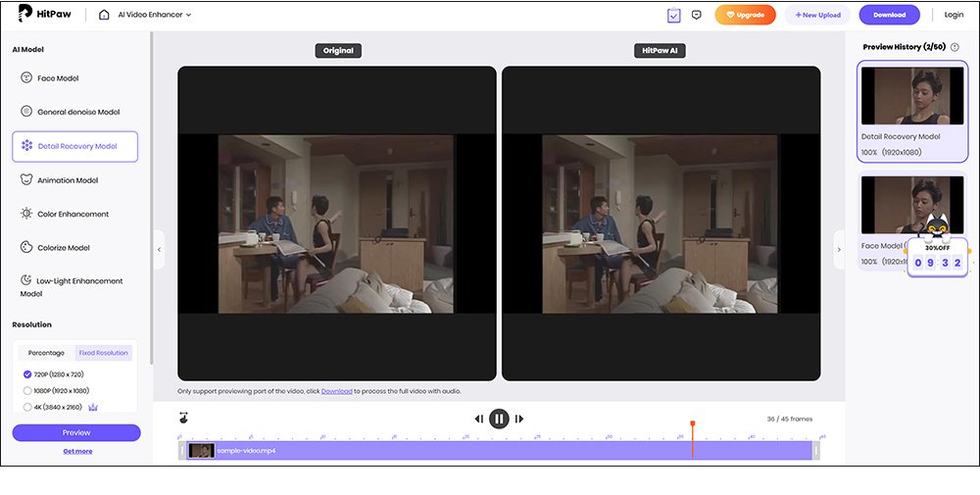Click the Original label
The height and width of the screenshot is (495, 980).
pos(338,51)
